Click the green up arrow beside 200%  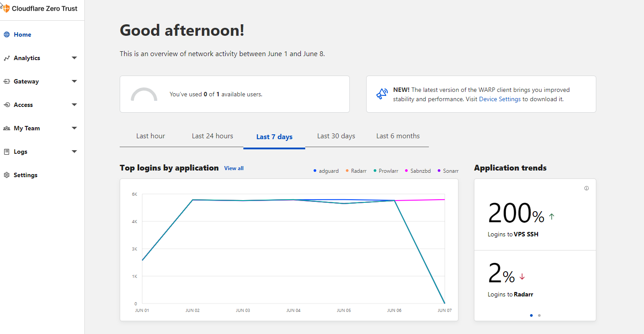(x=551, y=216)
